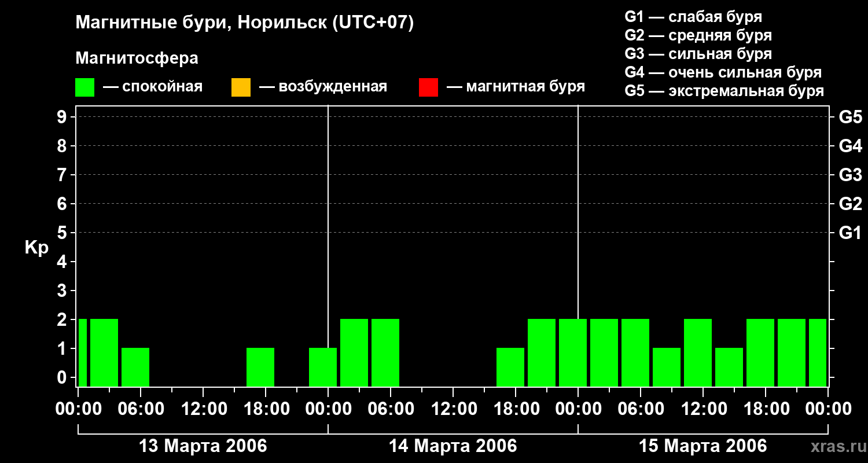Image resolution: width=868 pixels, height=463 pixels.
Task: Select the '12:00' time label above 14 Марта
Action: point(453,409)
